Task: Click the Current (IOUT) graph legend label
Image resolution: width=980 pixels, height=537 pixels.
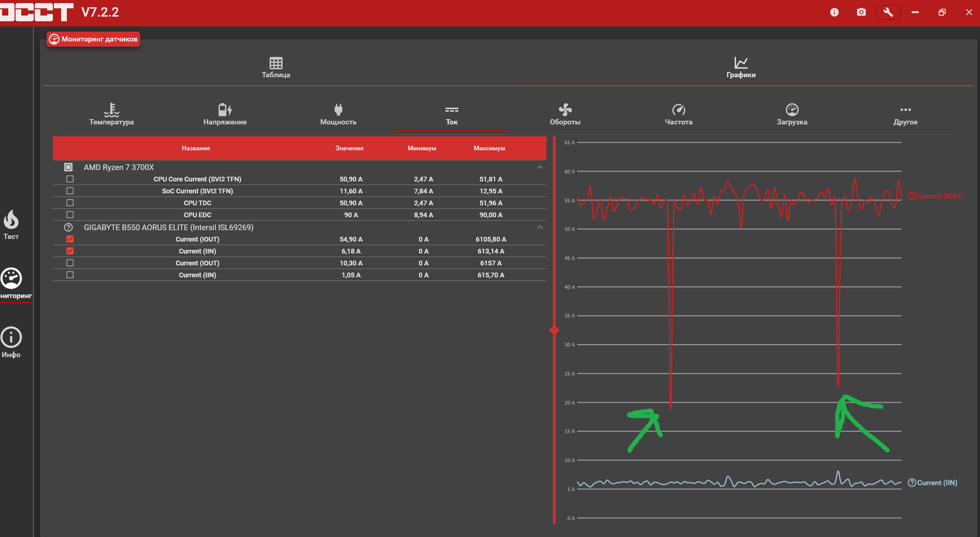Action: [941, 196]
